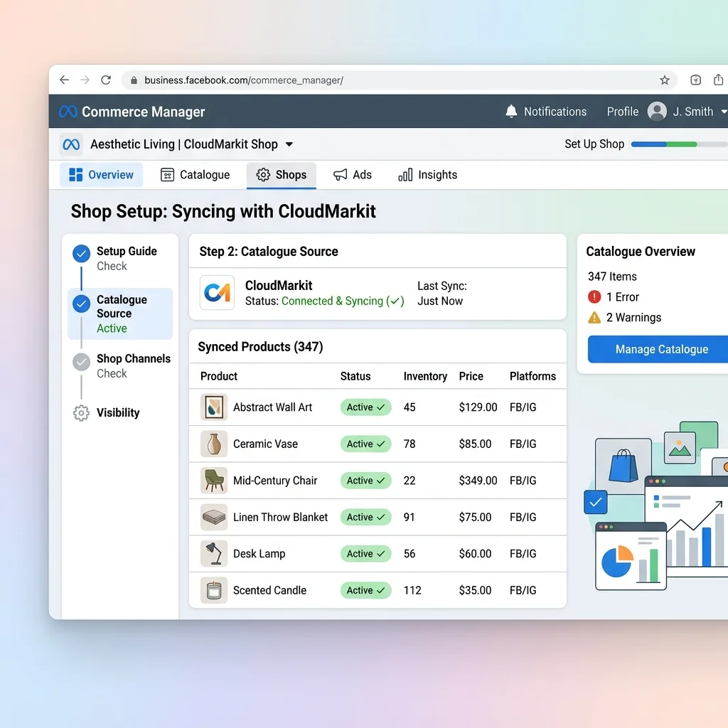Click Active status badge for Linen Throw Blanket
This screenshot has width=728, height=728.
click(366, 518)
